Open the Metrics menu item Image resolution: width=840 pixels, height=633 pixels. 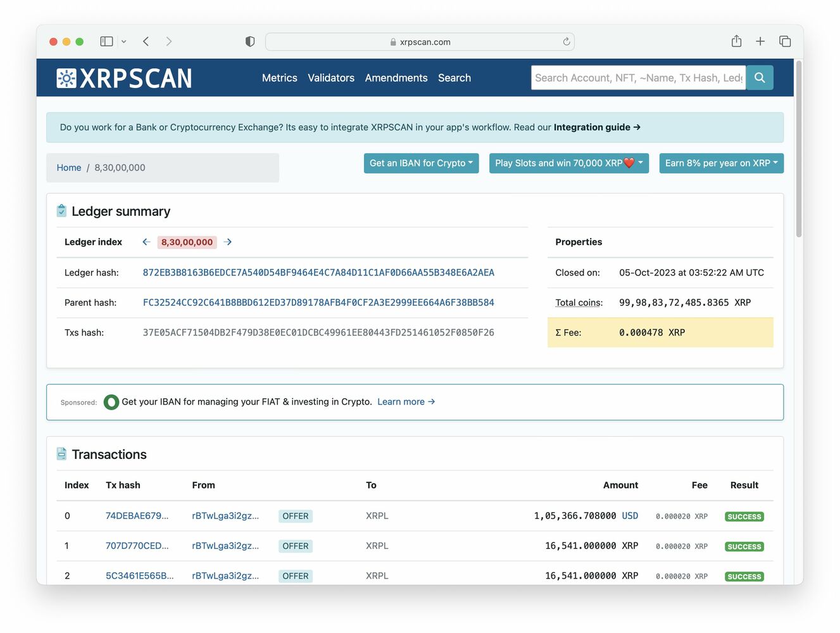tap(279, 78)
